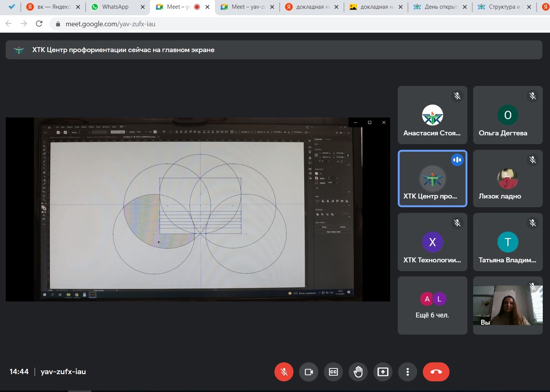Select the Ольга Дегтева participant tile

(x=508, y=115)
